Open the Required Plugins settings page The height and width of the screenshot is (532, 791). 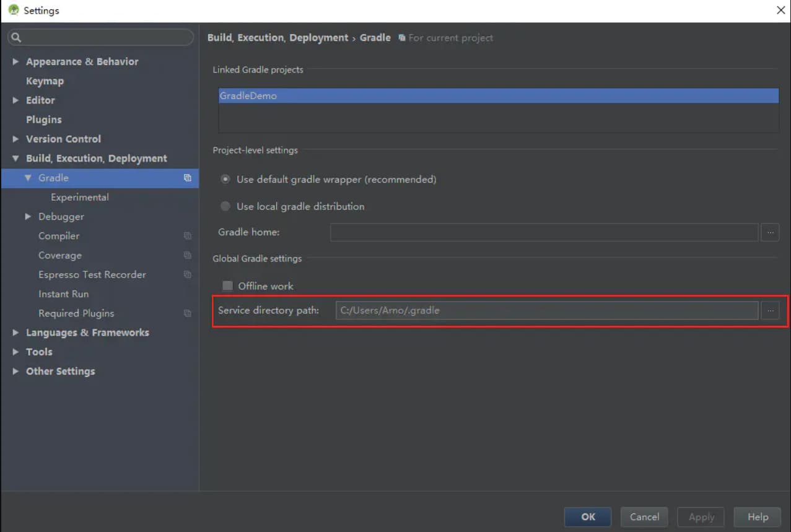76,313
